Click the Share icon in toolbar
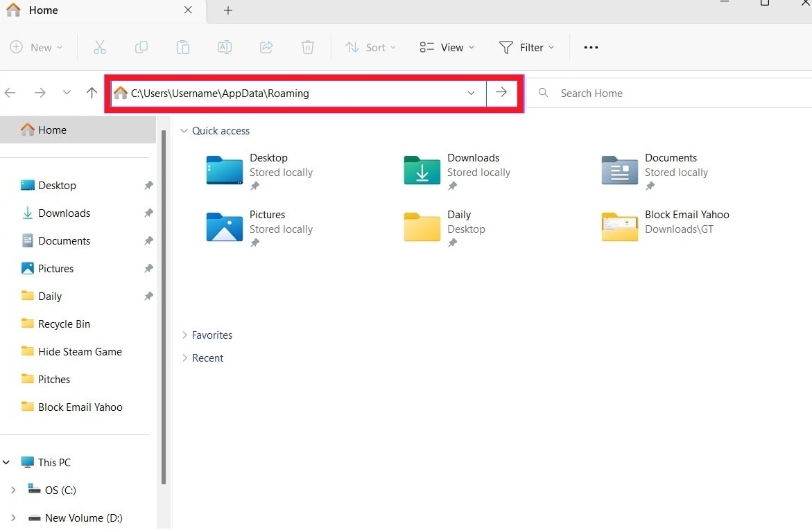Viewport: 812px width, 530px height. click(266, 48)
